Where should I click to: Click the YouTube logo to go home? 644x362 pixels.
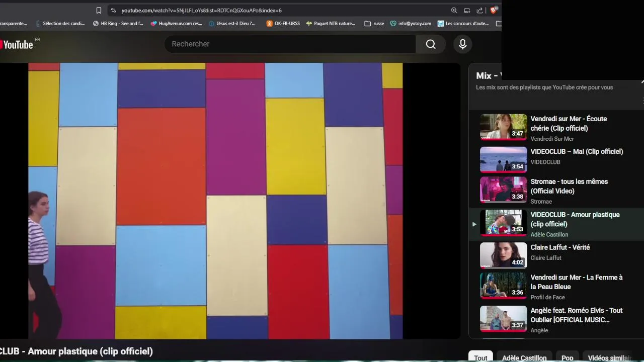click(18, 44)
